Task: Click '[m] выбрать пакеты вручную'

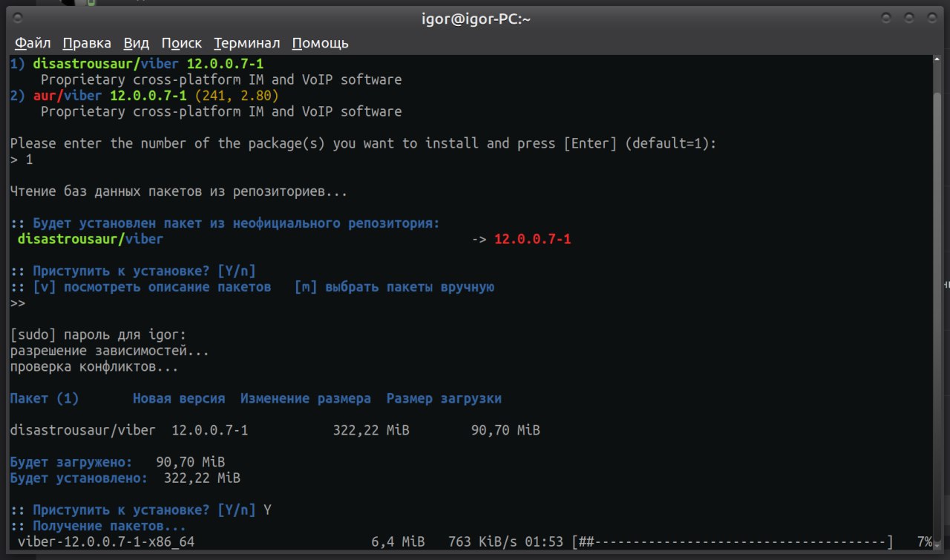Action: 394,287
